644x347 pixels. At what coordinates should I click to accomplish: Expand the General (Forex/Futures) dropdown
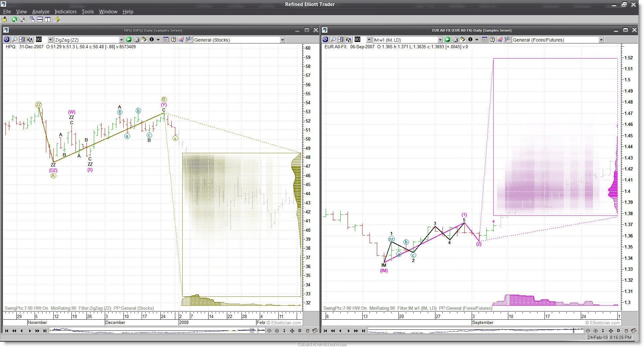[601, 40]
